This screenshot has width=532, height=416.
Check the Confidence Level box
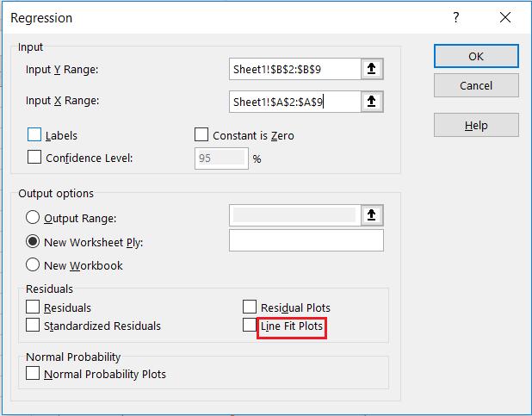(34, 158)
